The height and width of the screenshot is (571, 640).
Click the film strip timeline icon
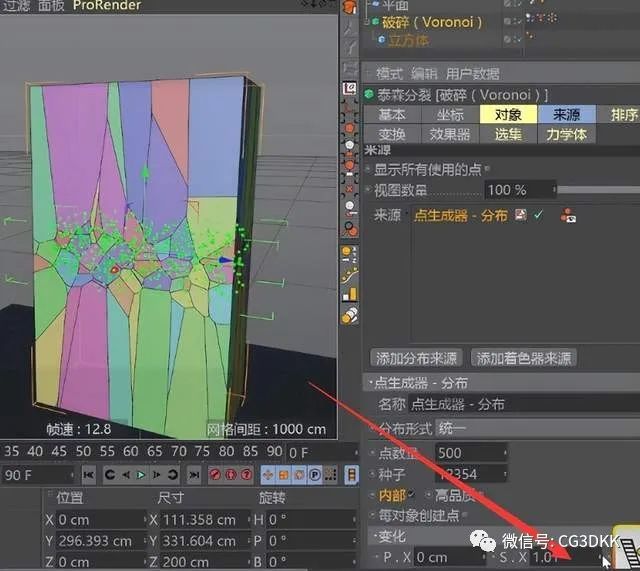[x=352, y=475]
